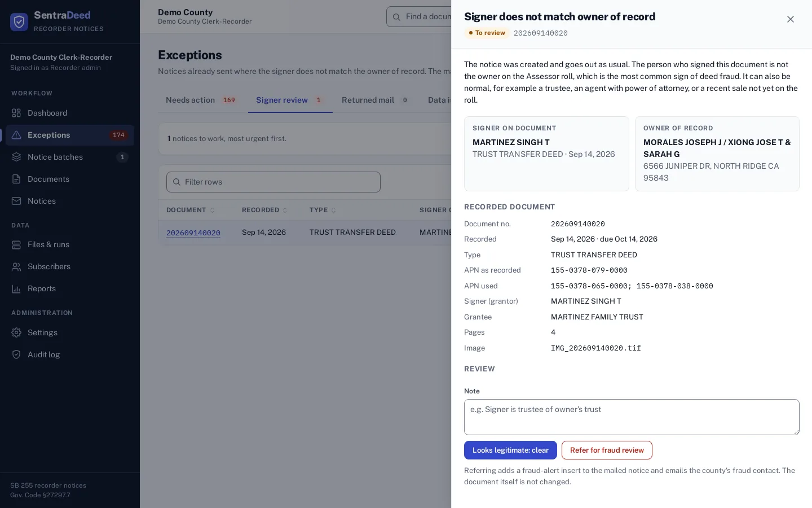Click the Exceptions count badge 174
The image size is (812, 508).
point(118,135)
